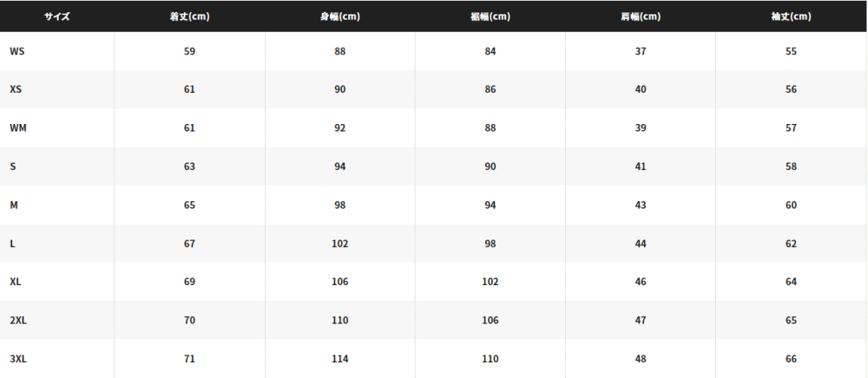Select the S size row label
Viewport: 868px width, 378px height.
(x=13, y=166)
